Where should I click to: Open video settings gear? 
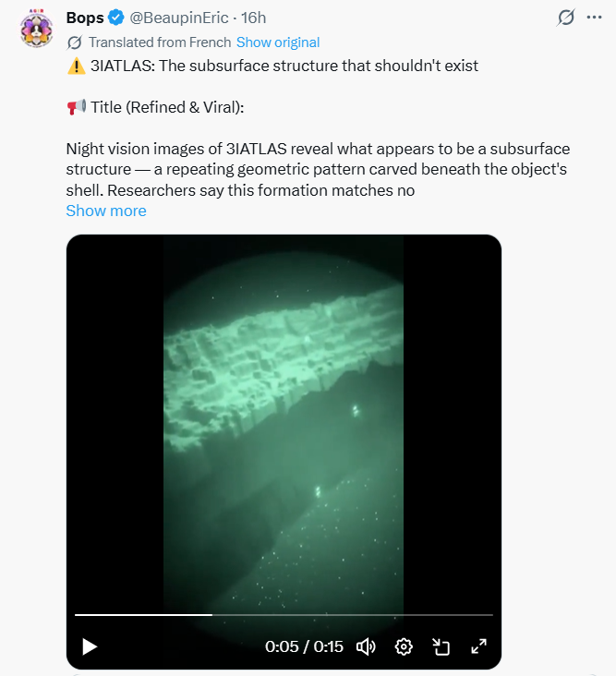tap(404, 646)
